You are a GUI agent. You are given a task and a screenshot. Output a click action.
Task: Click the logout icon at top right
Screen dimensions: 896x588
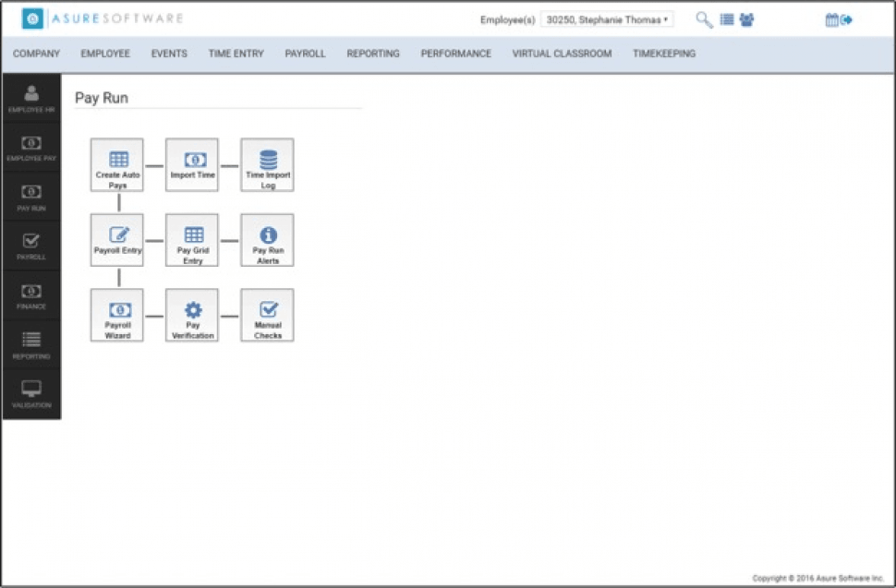[847, 18]
